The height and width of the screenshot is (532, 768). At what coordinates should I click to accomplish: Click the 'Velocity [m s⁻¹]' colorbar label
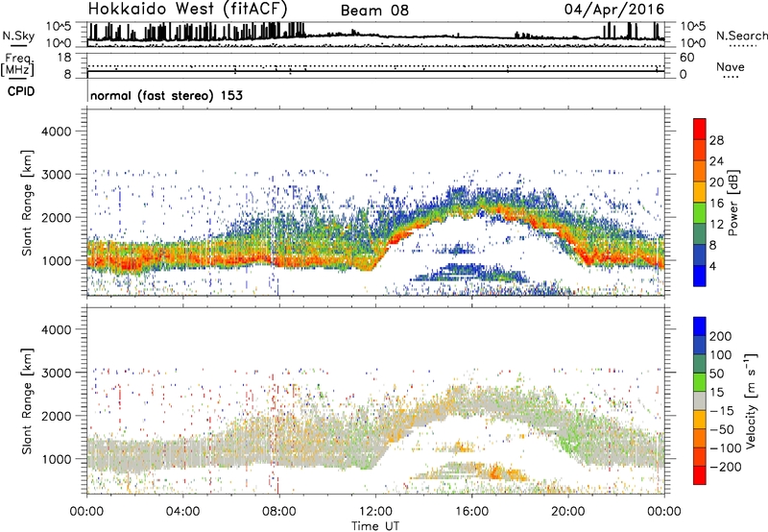point(751,400)
